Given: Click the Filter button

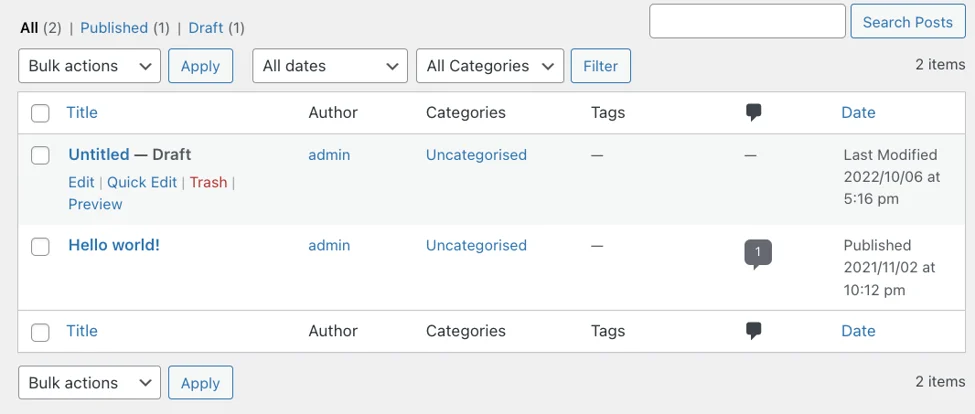Looking at the screenshot, I should click(600, 66).
